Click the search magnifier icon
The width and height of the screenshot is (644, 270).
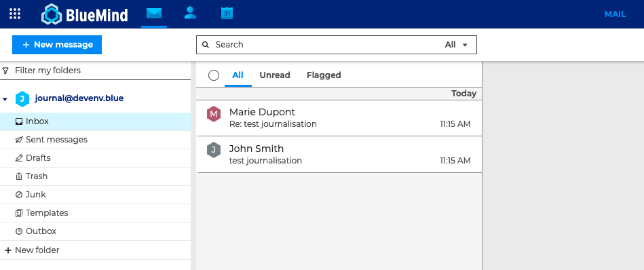pyautogui.click(x=206, y=45)
